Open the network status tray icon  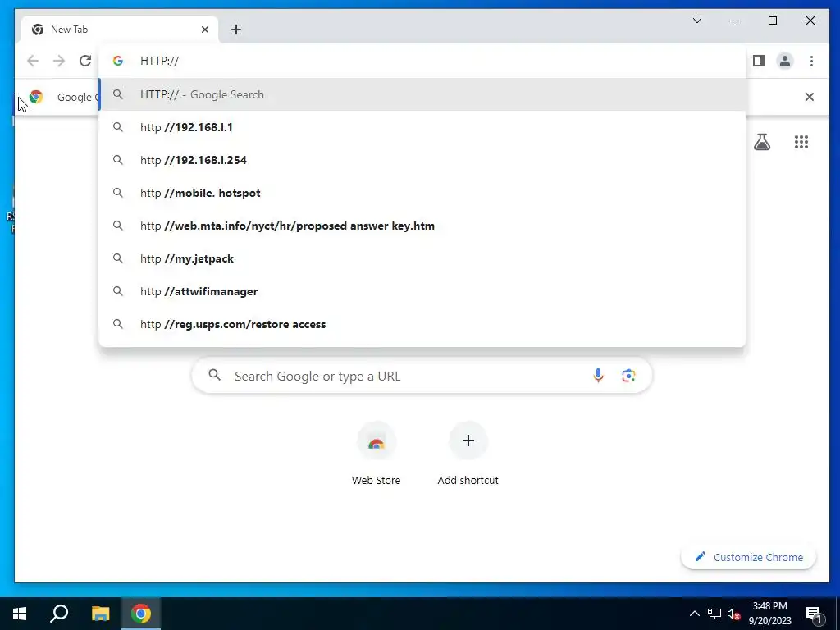pyautogui.click(x=714, y=614)
